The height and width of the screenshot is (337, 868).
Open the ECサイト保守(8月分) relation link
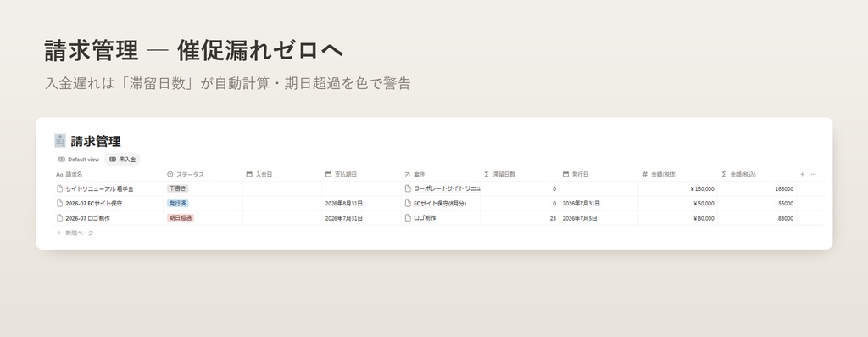click(440, 204)
